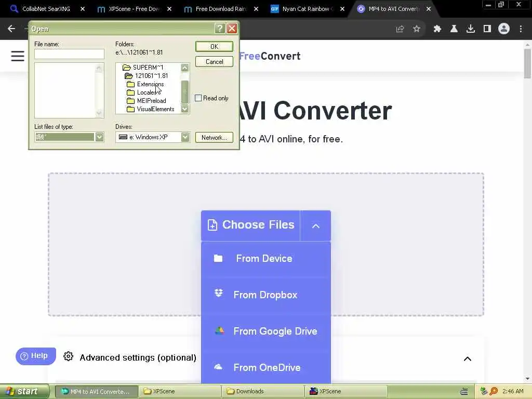Bookmark this page with the star icon
This screenshot has width=532, height=399.
[x=417, y=29]
